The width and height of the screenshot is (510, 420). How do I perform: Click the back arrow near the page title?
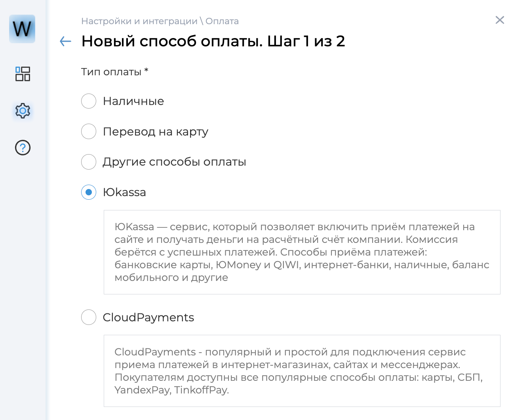pos(65,41)
